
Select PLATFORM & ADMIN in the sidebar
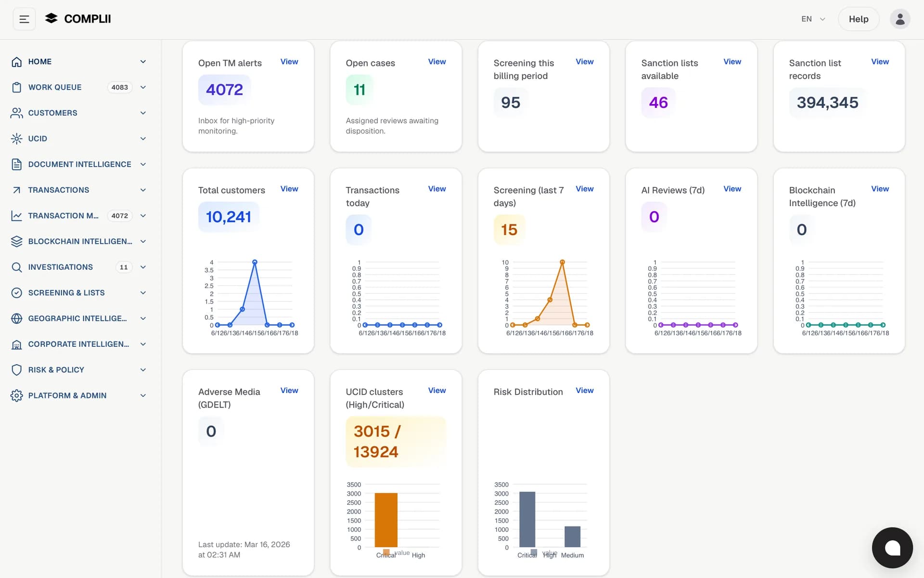(x=79, y=395)
